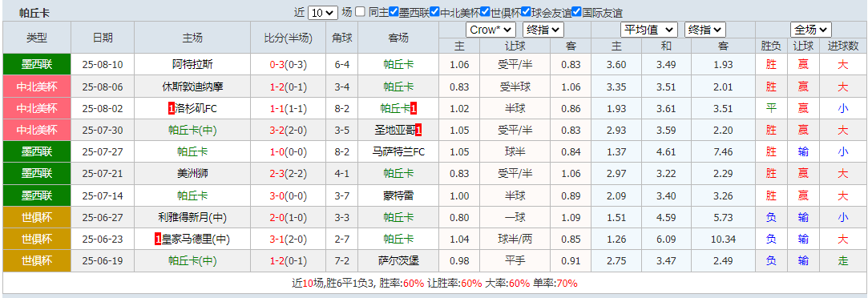Viewport: 868px width, 298px height.
Task: Click date 25-06-23 cell
Action: pyautogui.click(x=103, y=240)
